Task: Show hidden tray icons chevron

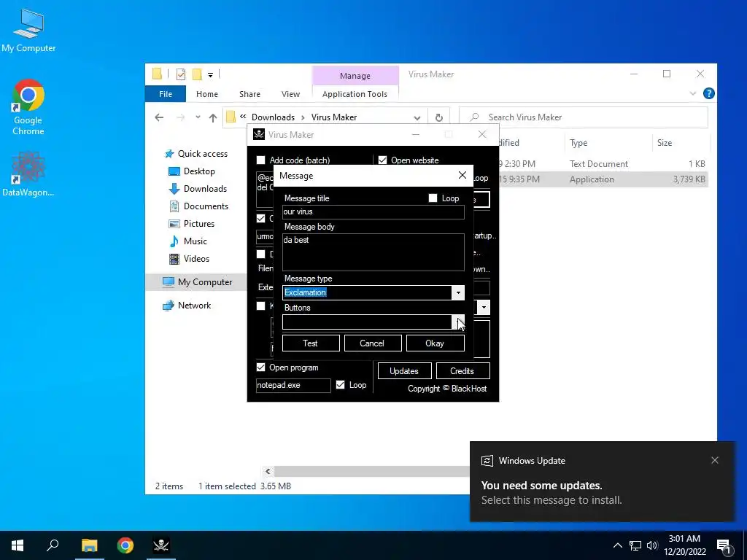Action: click(617, 545)
